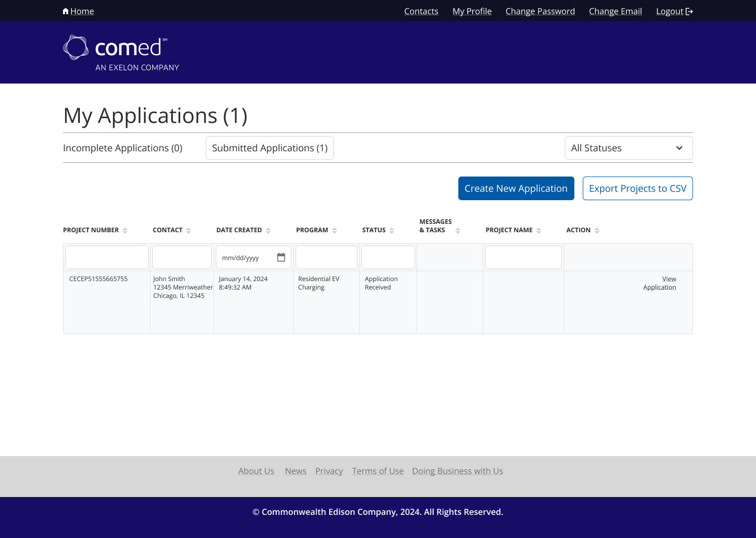Go to My Profile page

coord(472,11)
